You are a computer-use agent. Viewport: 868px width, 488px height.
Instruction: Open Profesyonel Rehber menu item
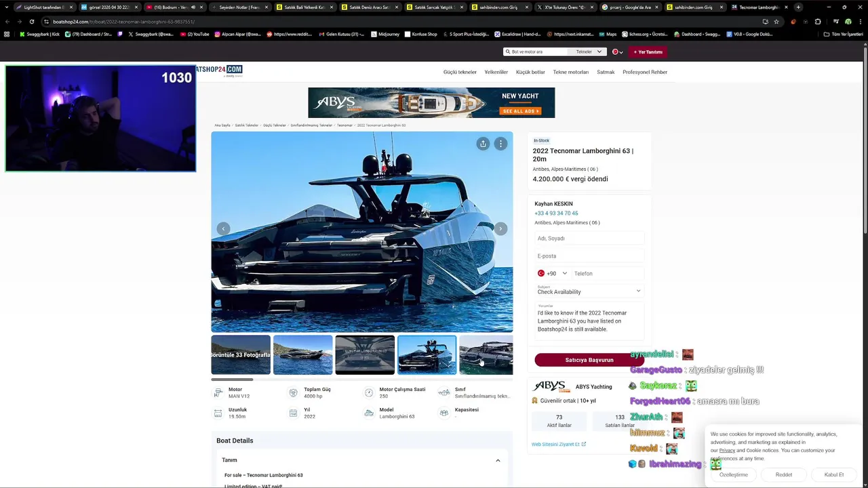[645, 72]
